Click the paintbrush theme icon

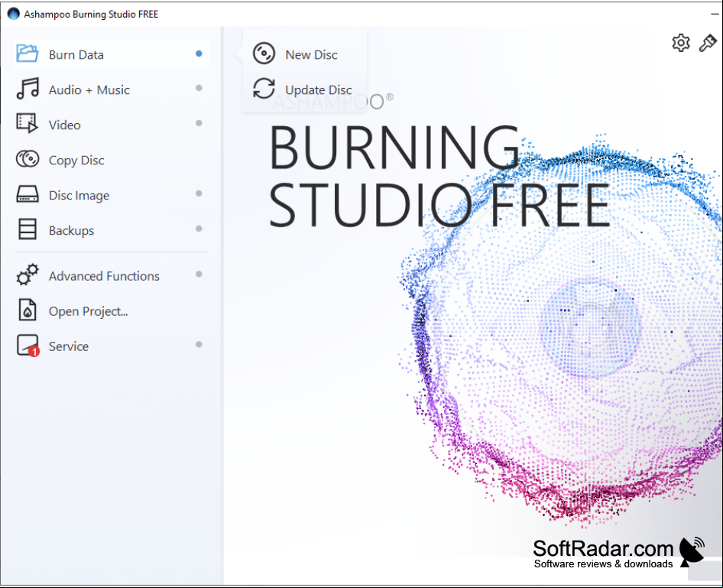tap(708, 43)
